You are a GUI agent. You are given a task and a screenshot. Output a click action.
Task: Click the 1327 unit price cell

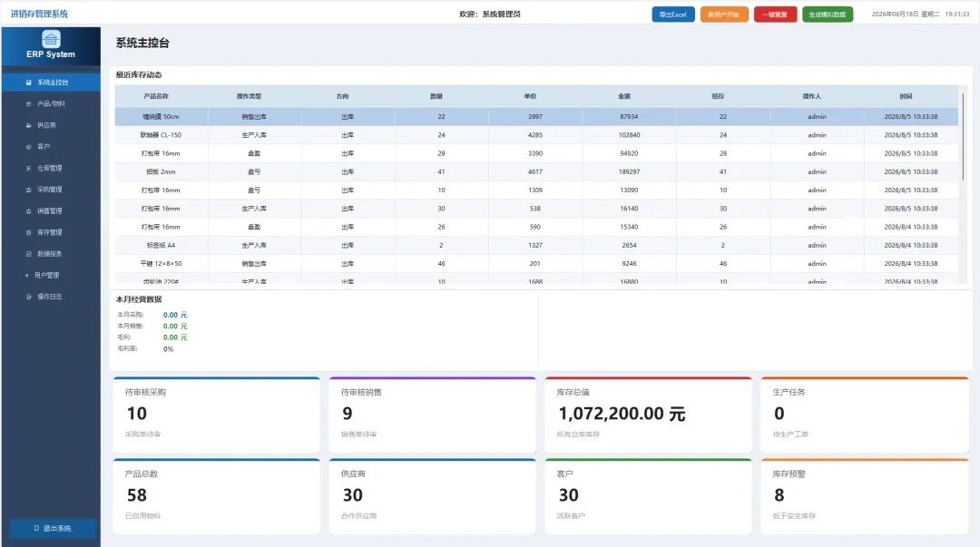[535, 245]
